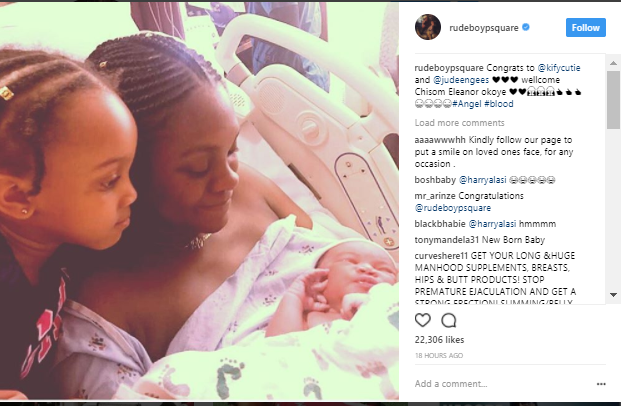Open comments via speech bubble icon
Image resolution: width=621 pixels, height=406 pixels.
449,320
